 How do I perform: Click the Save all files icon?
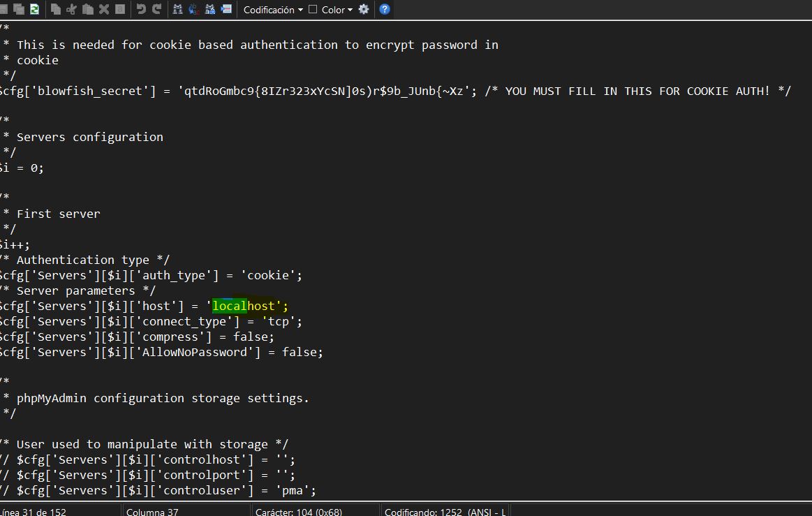click(19, 9)
